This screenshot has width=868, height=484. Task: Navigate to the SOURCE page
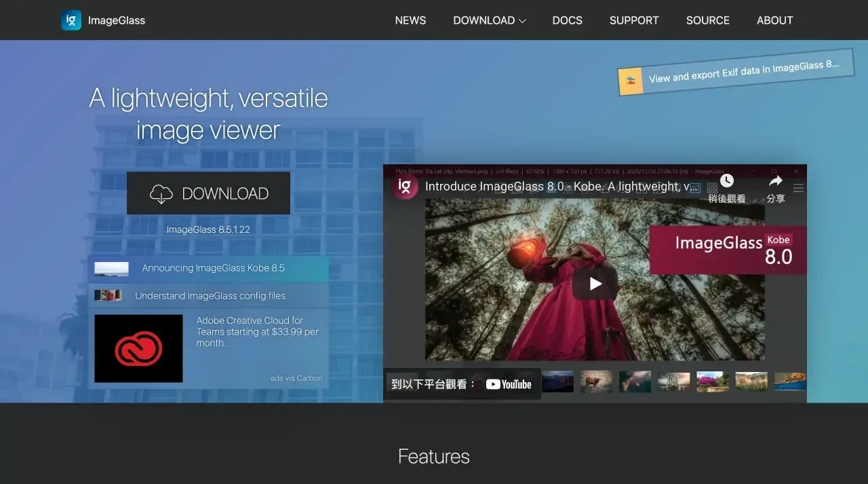pos(707,20)
